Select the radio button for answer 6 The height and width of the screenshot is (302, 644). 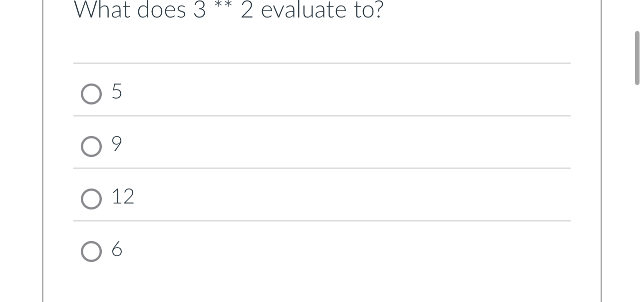[x=91, y=250]
